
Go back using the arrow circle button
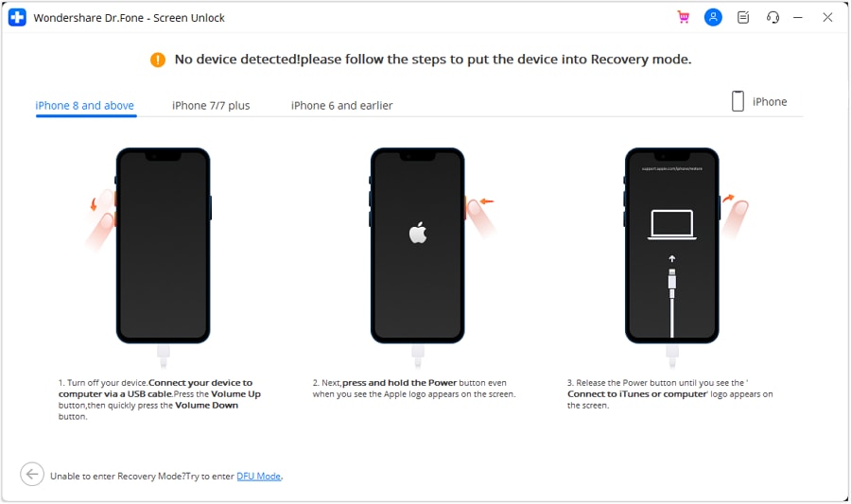click(32, 474)
